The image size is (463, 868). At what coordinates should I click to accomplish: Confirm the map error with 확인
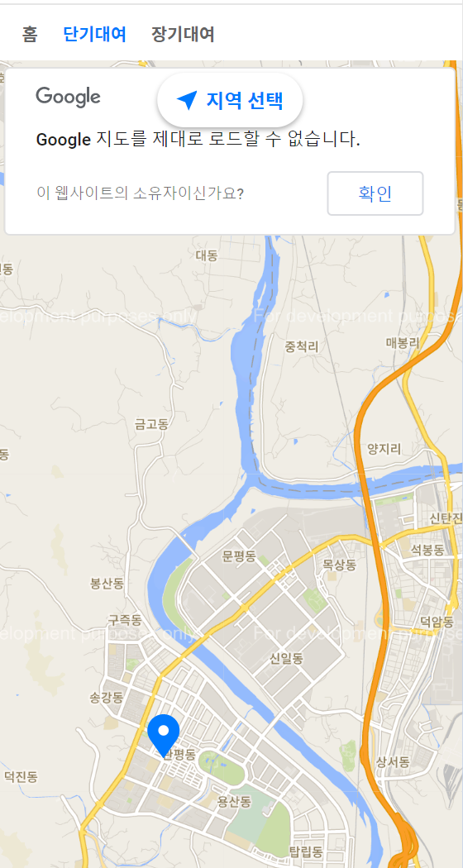pyautogui.click(x=375, y=193)
